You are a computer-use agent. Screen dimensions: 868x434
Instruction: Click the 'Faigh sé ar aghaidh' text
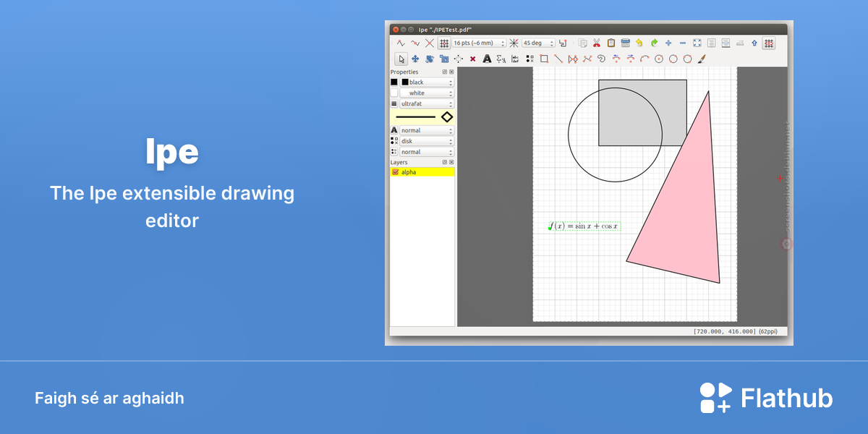(x=109, y=399)
